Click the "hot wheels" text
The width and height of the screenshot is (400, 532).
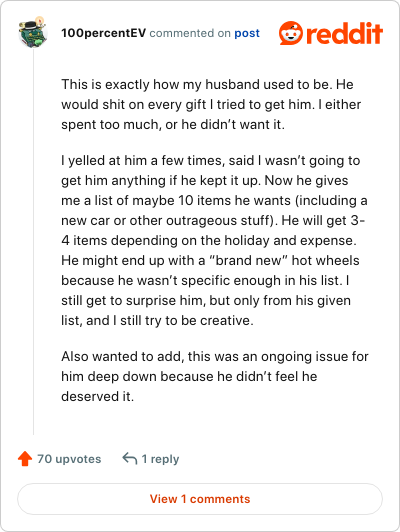pos(325,260)
